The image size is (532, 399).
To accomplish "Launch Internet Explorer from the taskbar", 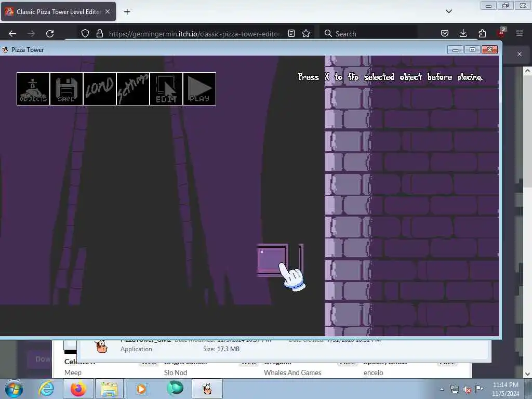I will (46, 389).
